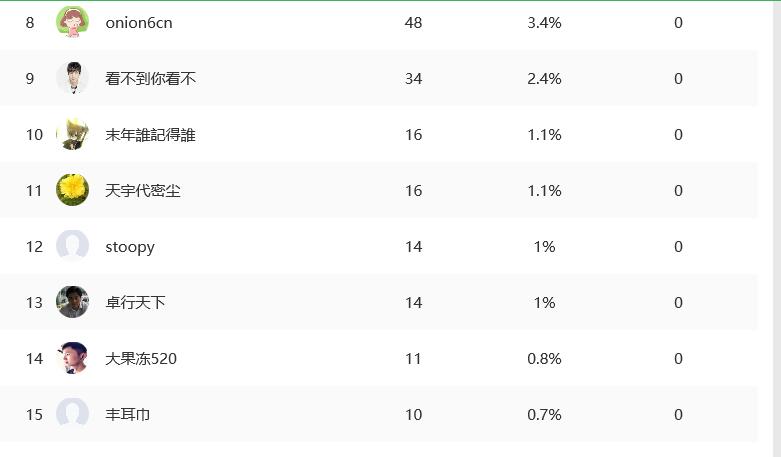The height and width of the screenshot is (457, 781).
Task: Click the vertical scrollbar track at the right edge
Action: tap(777, 229)
